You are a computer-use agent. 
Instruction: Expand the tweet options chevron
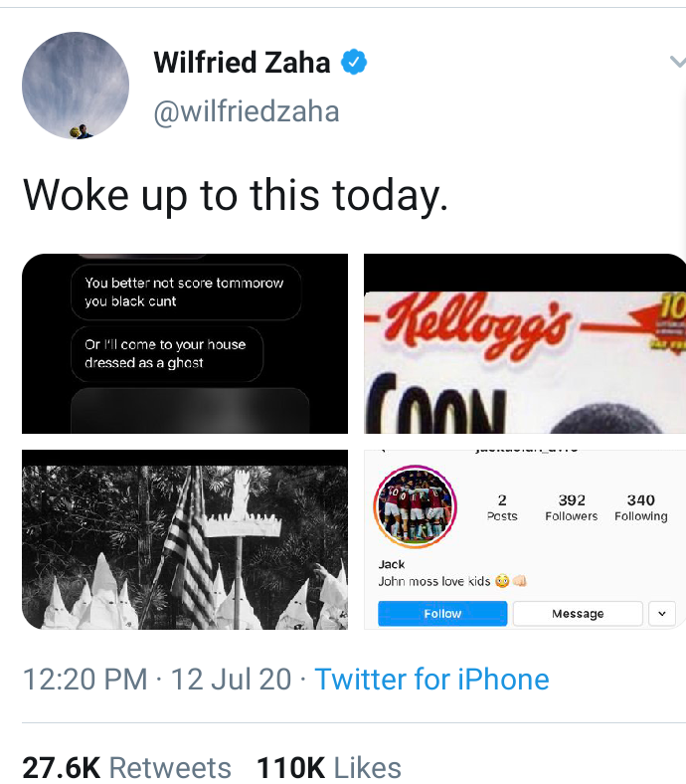point(678,62)
